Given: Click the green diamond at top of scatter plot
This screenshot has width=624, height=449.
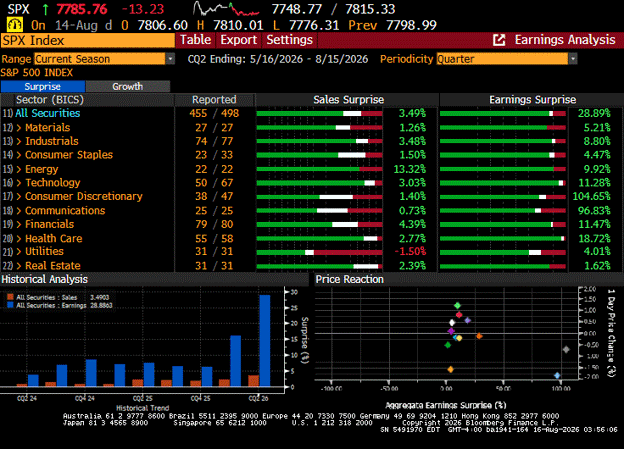Looking at the screenshot, I should pyautogui.click(x=457, y=306).
